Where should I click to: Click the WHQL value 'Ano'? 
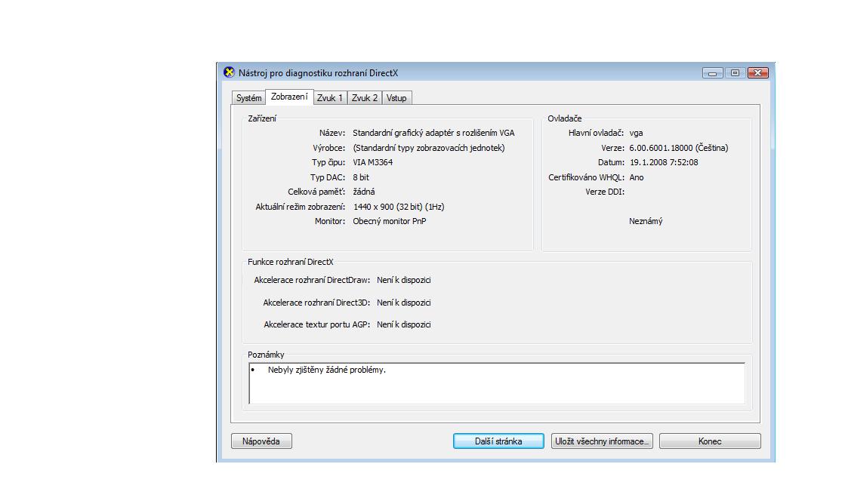click(x=636, y=177)
